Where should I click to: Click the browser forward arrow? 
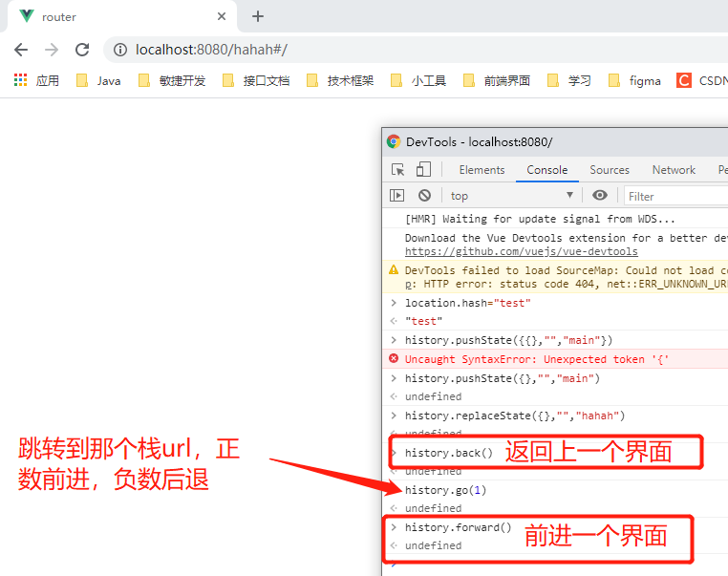(x=52, y=50)
